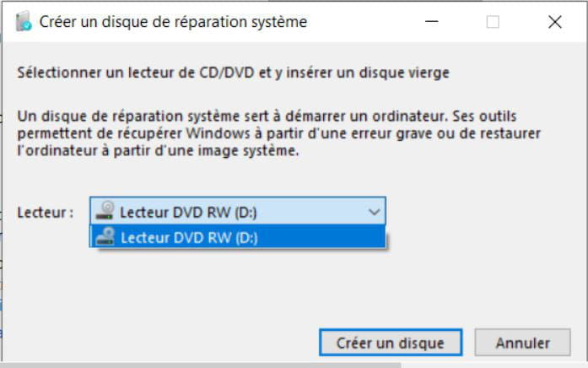The width and height of the screenshot is (588, 368).
Task: Open the Lecteur DVD RW (D:) combo box
Action: 236,211
